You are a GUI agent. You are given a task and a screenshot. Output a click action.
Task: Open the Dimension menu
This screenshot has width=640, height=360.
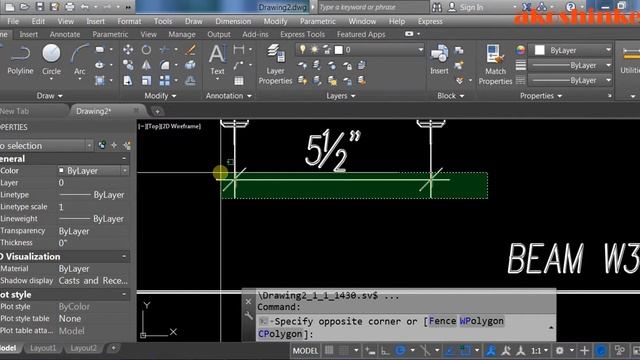233,21
